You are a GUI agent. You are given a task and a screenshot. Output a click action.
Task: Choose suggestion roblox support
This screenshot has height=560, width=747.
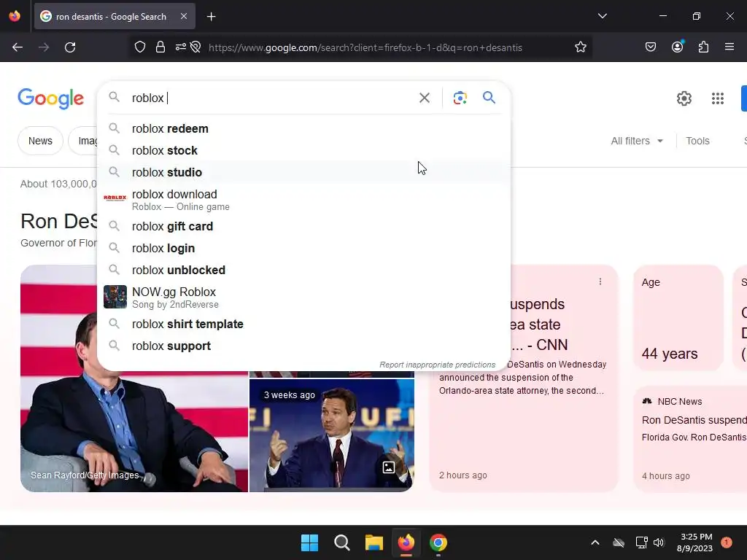tap(303, 346)
